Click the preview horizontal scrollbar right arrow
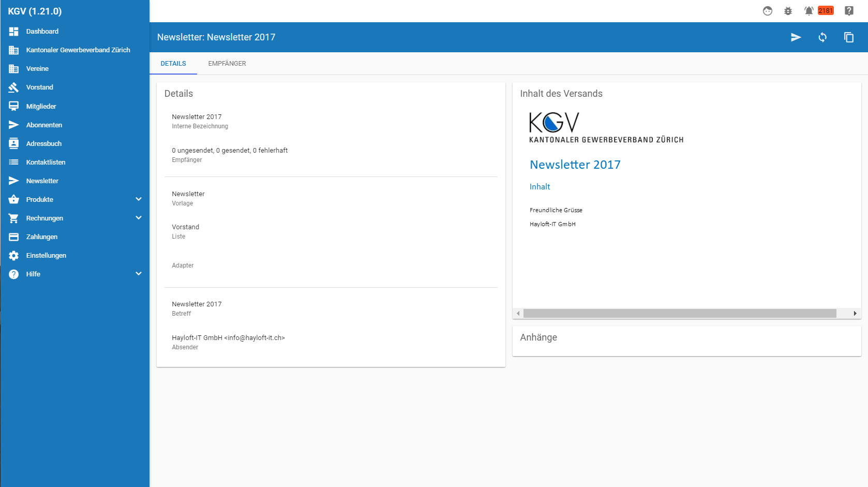 (855, 314)
